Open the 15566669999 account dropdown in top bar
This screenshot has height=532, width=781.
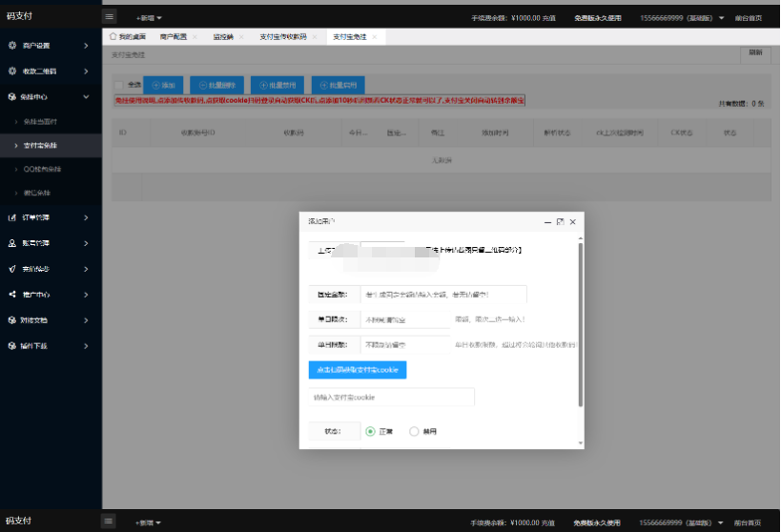(682, 18)
